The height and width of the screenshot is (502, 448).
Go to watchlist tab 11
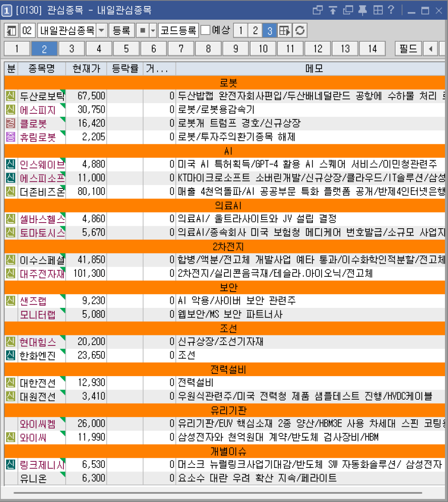290,49
